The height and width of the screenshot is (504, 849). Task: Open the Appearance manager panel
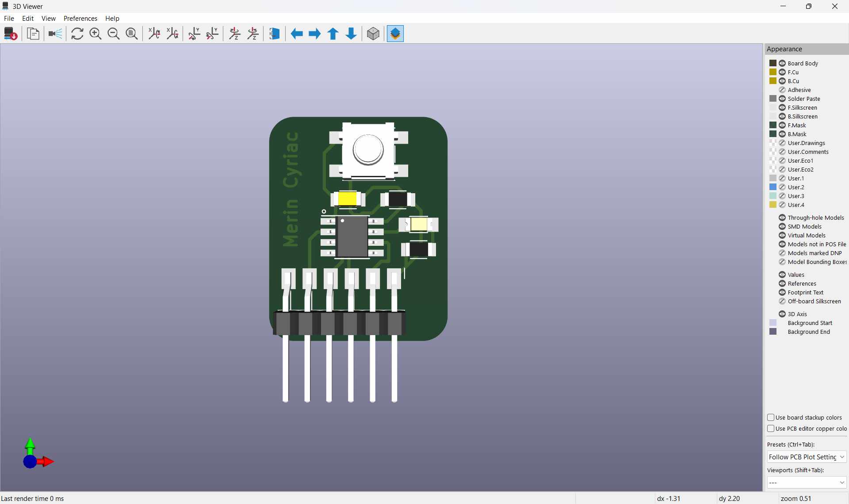click(x=395, y=34)
